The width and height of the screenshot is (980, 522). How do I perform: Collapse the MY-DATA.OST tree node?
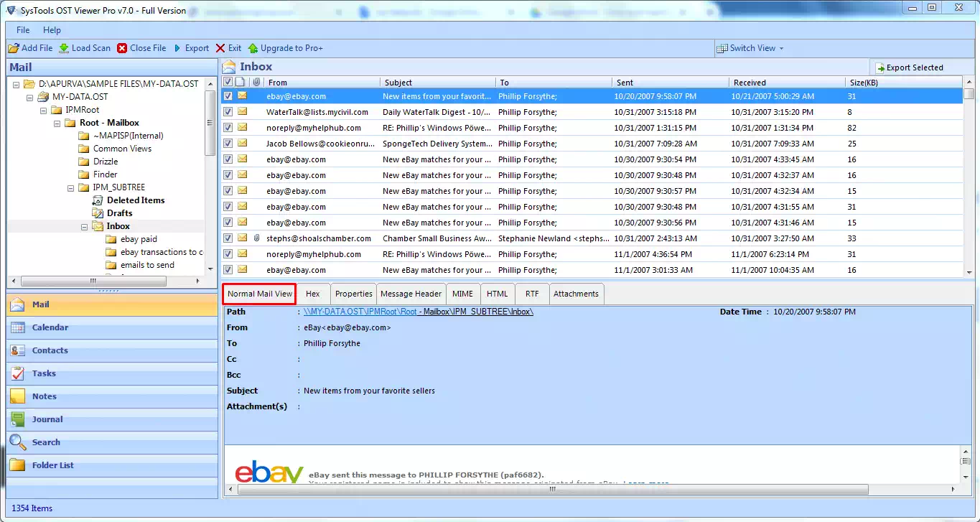29,97
